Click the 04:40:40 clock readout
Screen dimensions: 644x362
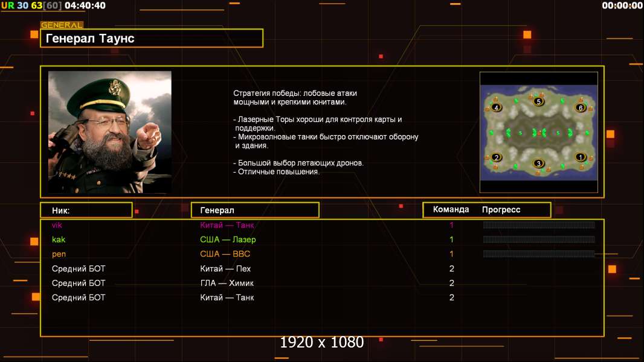85,5
